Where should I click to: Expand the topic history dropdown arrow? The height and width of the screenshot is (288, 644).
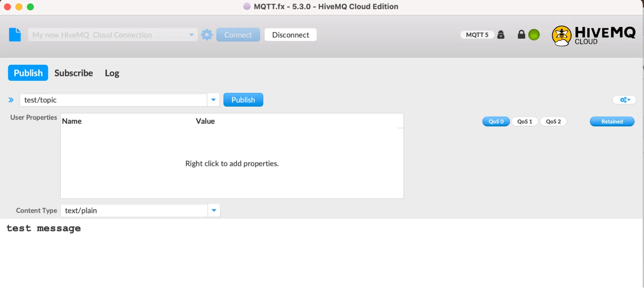pos(213,100)
